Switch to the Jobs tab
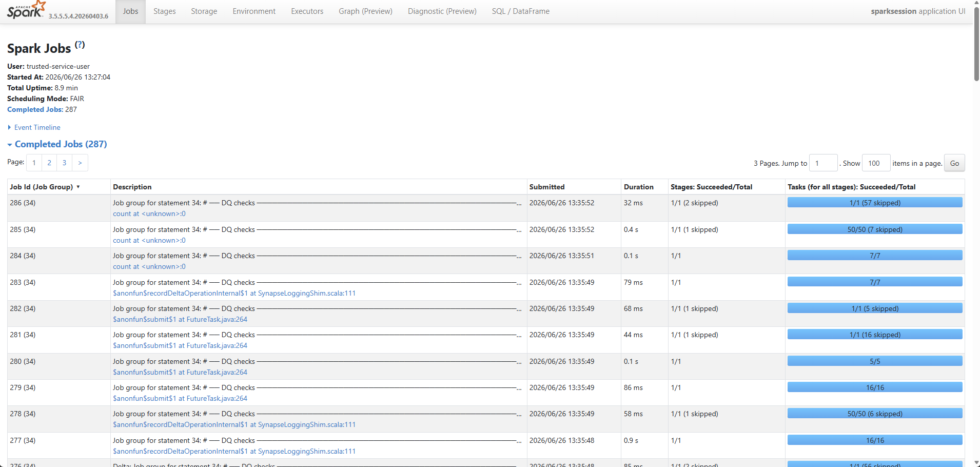Image resolution: width=980 pixels, height=467 pixels. pyautogui.click(x=131, y=11)
